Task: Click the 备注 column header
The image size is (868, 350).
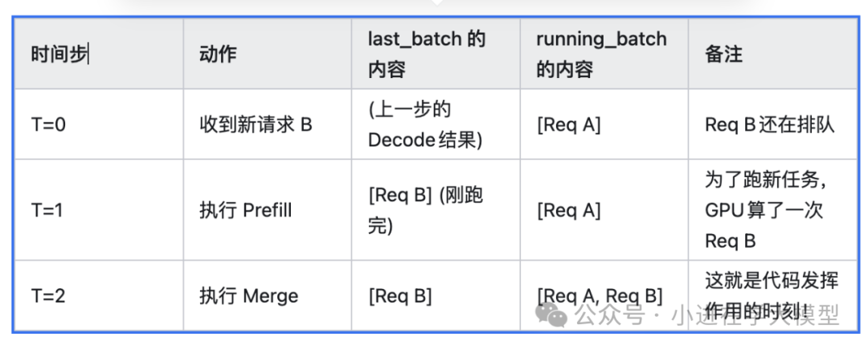Action: point(723,55)
